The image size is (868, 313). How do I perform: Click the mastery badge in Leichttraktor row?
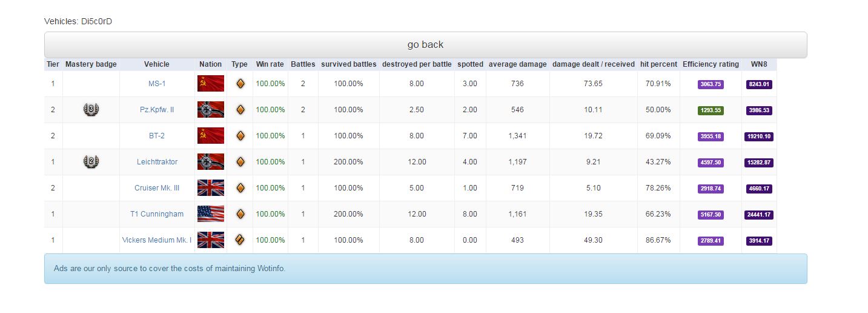pyautogui.click(x=91, y=162)
